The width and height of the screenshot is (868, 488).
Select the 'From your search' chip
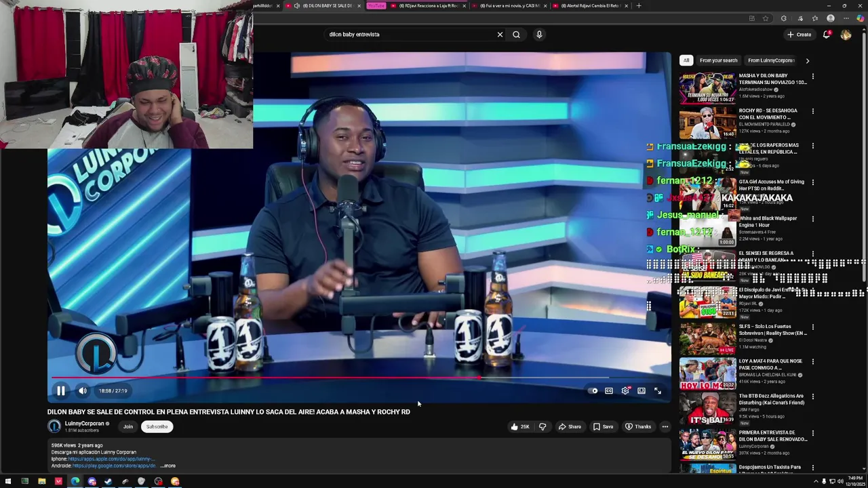coord(718,60)
